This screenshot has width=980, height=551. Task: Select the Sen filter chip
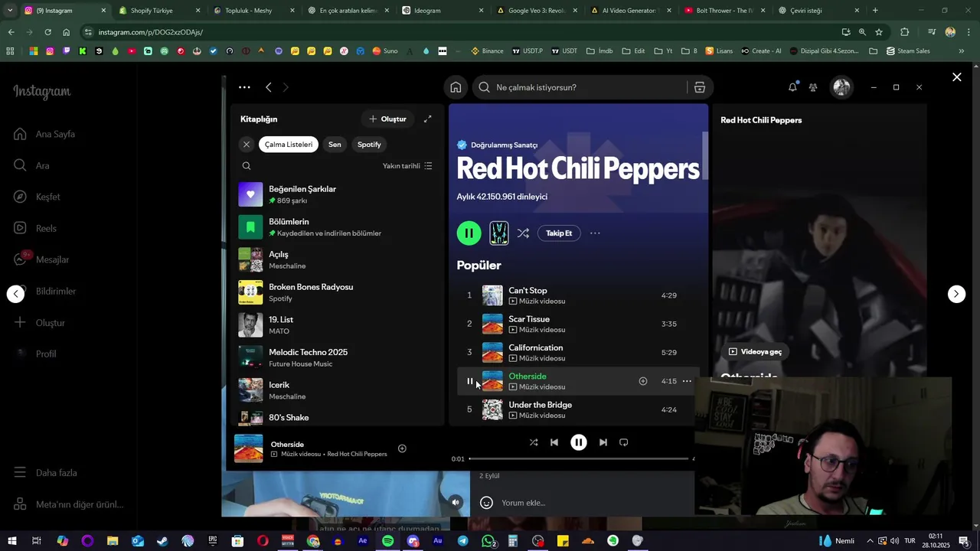335,144
